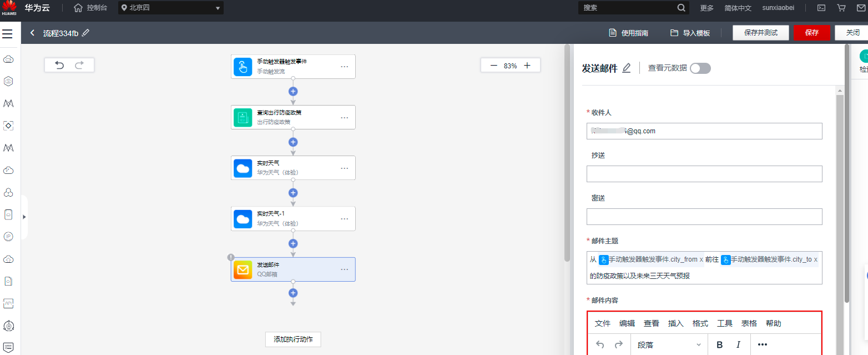Image resolution: width=868 pixels, height=355 pixels.
Task: Add step after 实时天气 node
Action: tap(293, 193)
